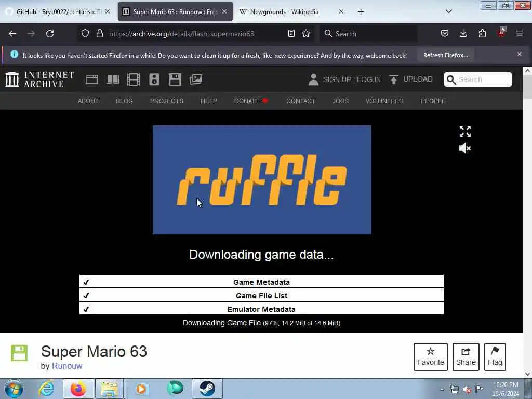This screenshot has width=532, height=399.
Task: Open the PROJECTS menu item
Action: click(x=167, y=101)
